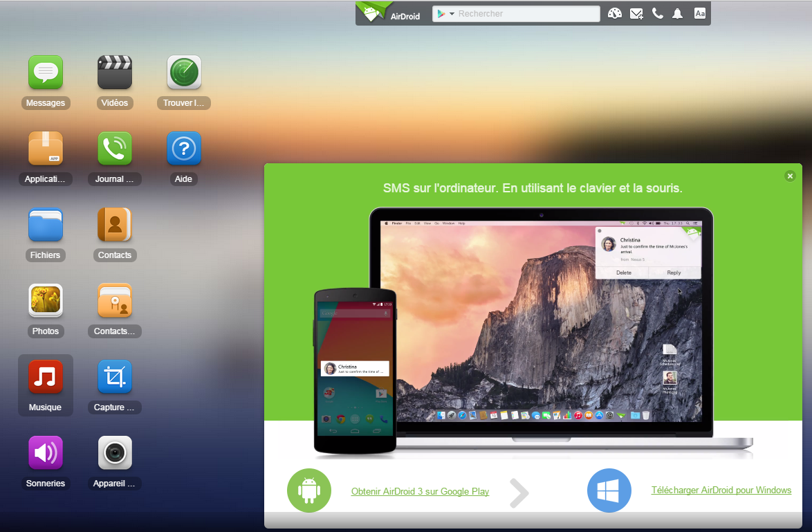Click the Aa text icon in toolbar
The height and width of the screenshot is (532, 812).
[700, 14]
